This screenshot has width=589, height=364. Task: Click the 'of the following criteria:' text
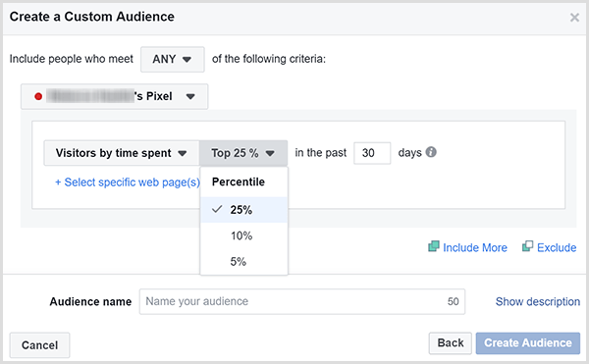pyautogui.click(x=269, y=59)
